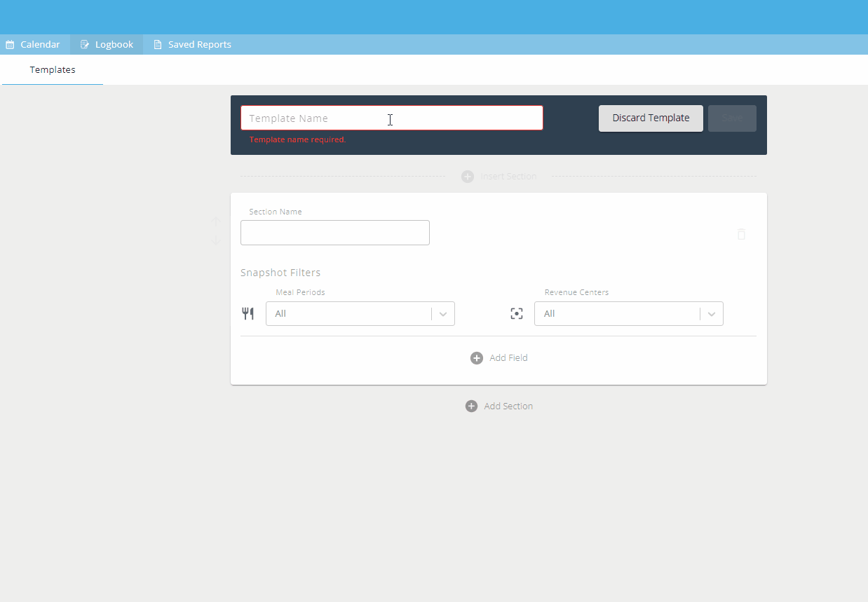Click the Calendar icon in navigation bar
868x602 pixels.
coord(10,45)
